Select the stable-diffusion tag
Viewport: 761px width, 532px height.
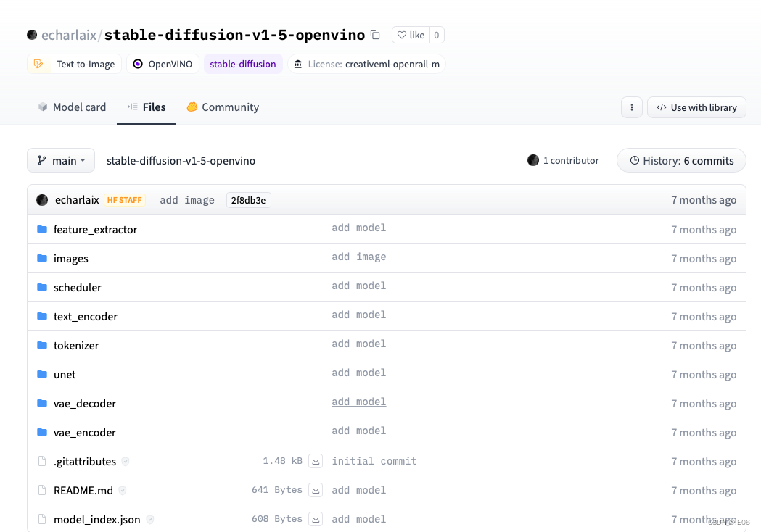(243, 64)
